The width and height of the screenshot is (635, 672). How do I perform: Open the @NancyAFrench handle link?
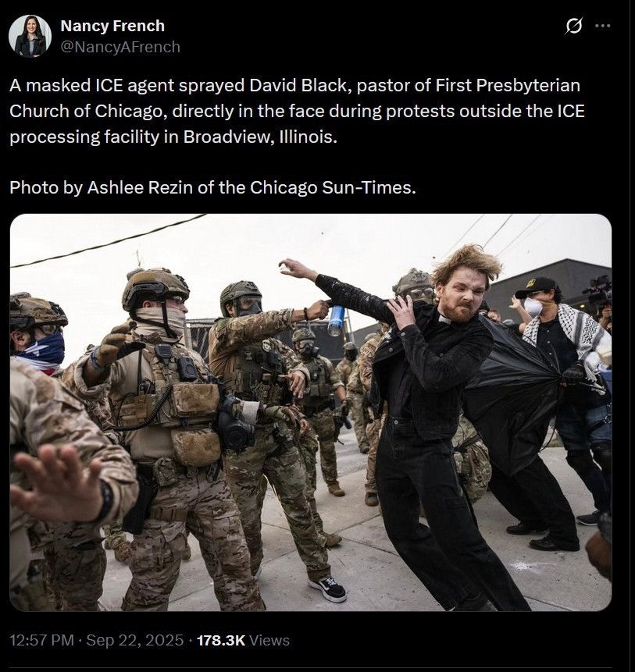pyautogui.click(x=120, y=47)
